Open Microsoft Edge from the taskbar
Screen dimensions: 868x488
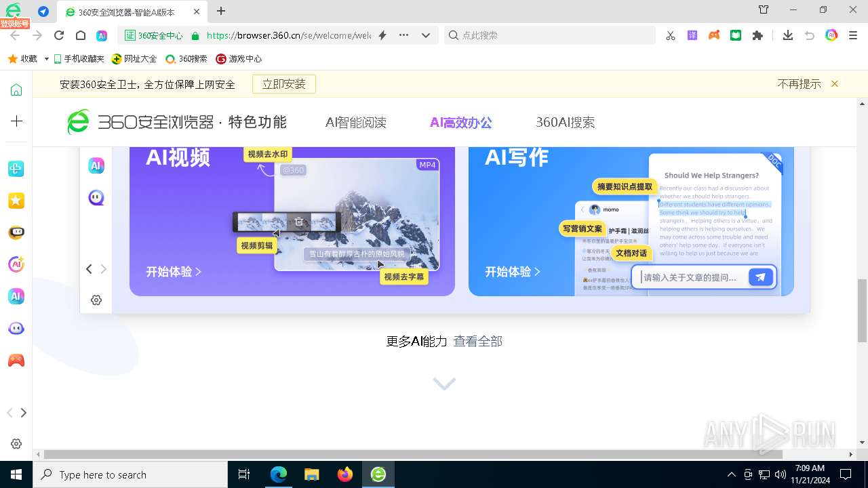(x=279, y=474)
